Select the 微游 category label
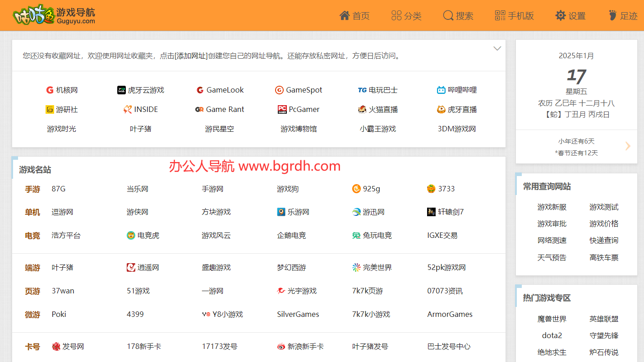This screenshot has width=644, height=362. (x=32, y=315)
